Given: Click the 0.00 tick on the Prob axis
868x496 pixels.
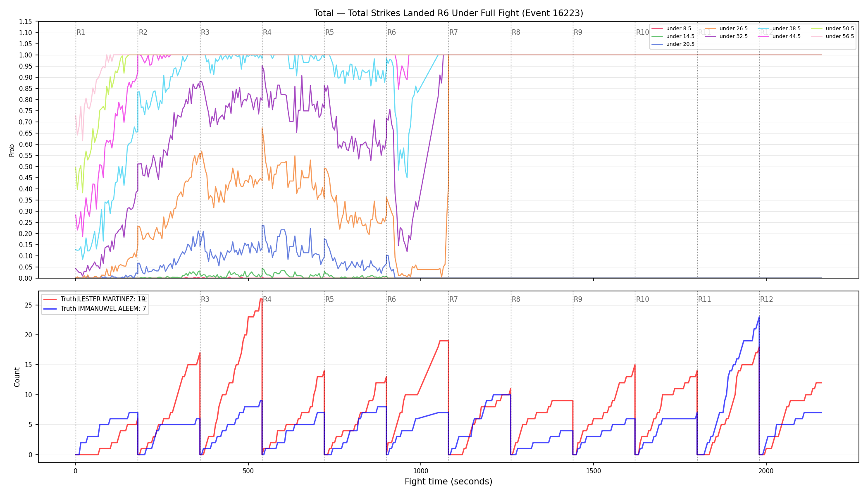Looking at the screenshot, I should click(26, 278).
